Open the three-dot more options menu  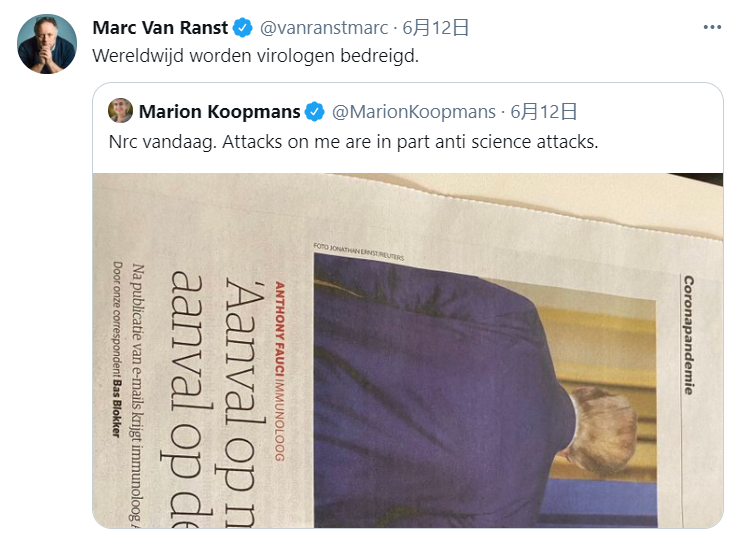[712, 27]
